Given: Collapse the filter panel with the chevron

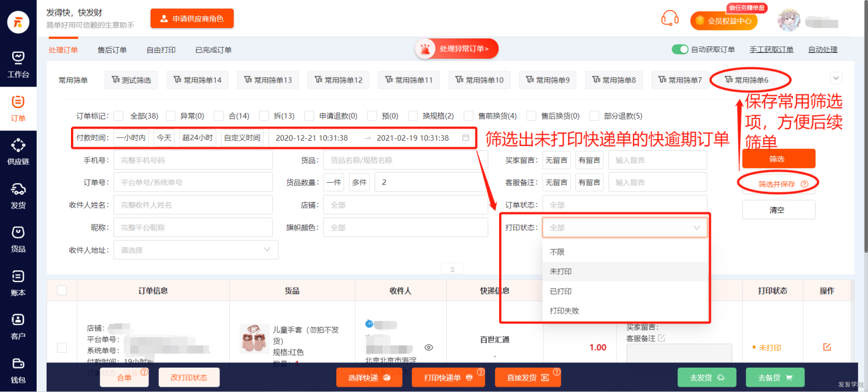Looking at the screenshot, I should point(452,269).
